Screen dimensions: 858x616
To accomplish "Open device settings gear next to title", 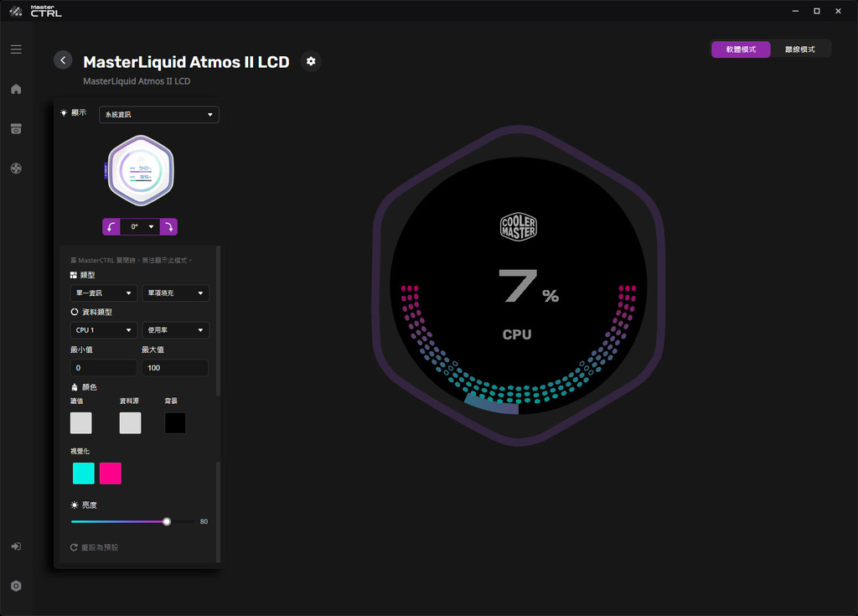I will click(x=311, y=61).
